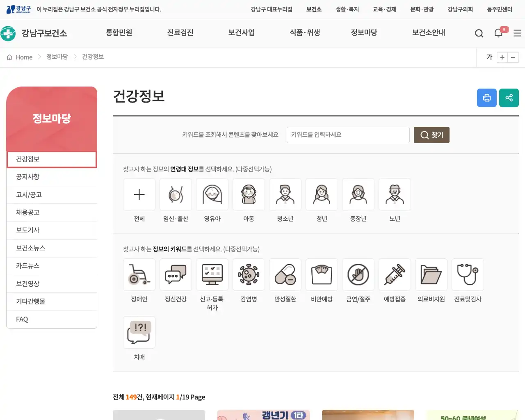
Task: Open the 식품·위생 navigation menu
Action: point(304,33)
